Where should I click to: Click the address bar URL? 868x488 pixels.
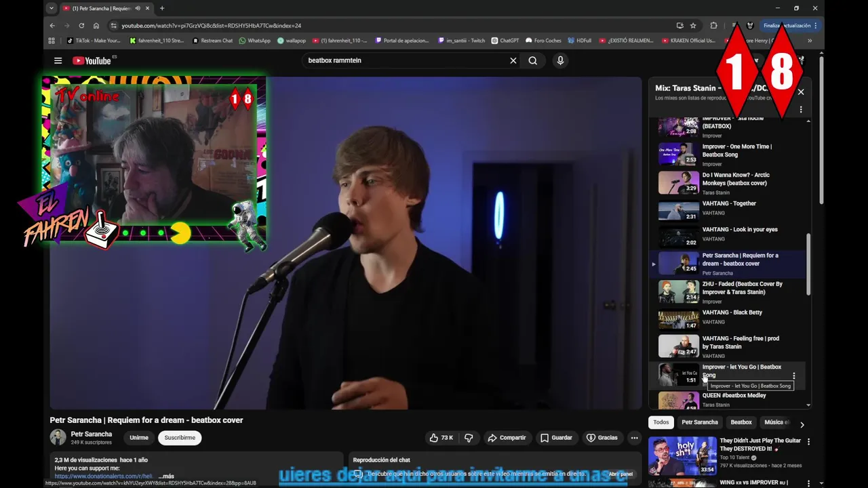coord(212,26)
